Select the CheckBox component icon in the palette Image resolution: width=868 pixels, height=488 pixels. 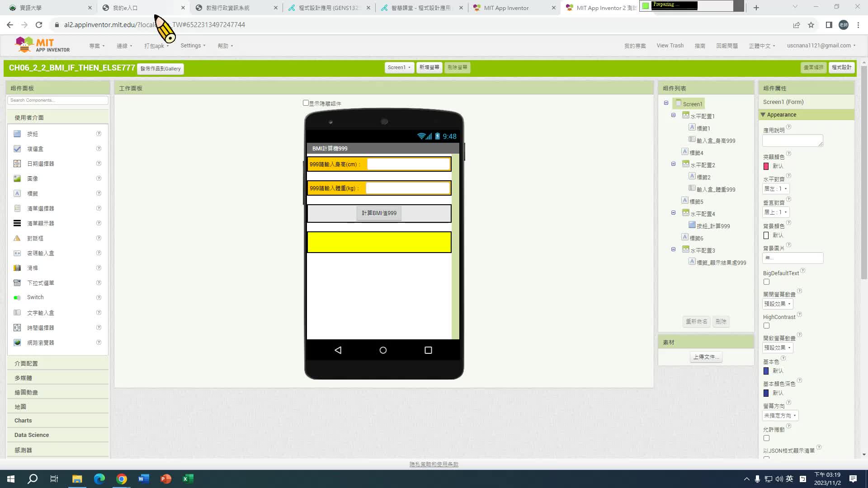coord(17,149)
